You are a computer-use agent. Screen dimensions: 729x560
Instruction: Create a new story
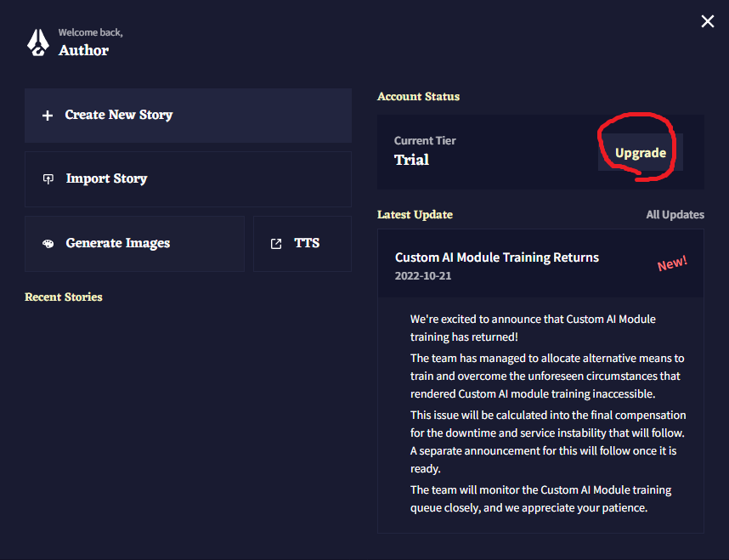[x=188, y=116]
